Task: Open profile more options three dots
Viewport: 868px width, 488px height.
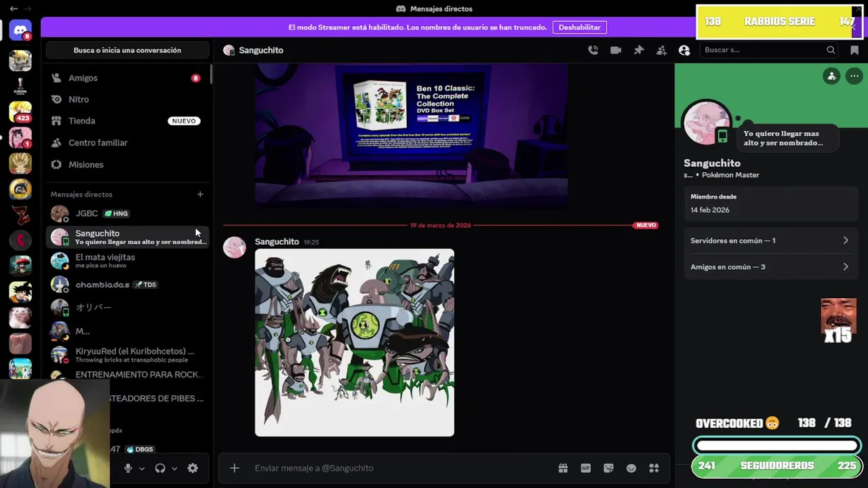Action: [854, 76]
